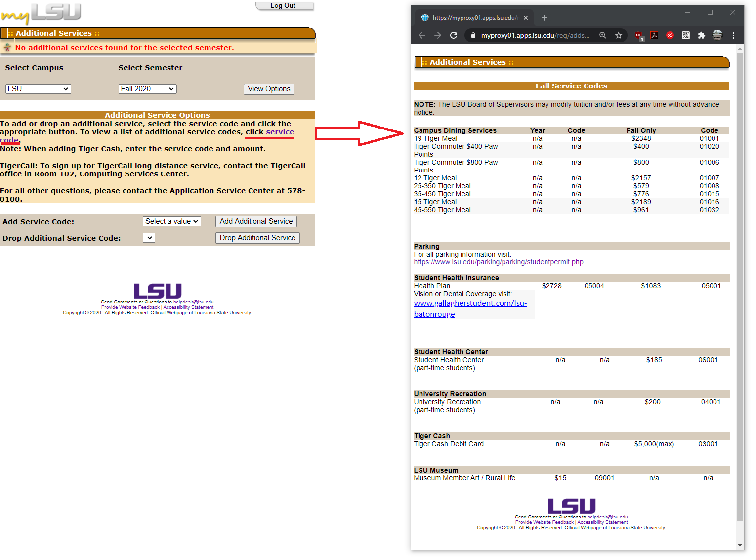756x560 pixels.
Task: Open Chrome three-dot menu
Action: 733,35
